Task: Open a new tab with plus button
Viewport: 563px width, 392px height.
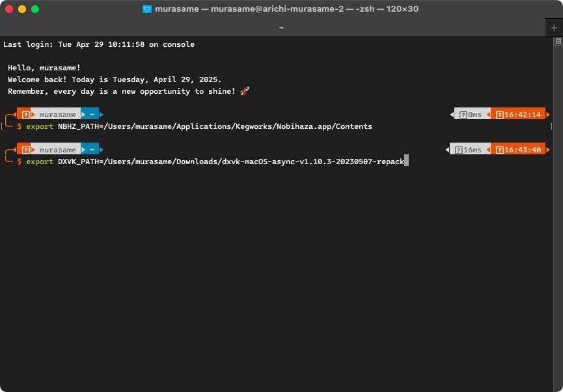Action: pyautogui.click(x=554, y=27)
